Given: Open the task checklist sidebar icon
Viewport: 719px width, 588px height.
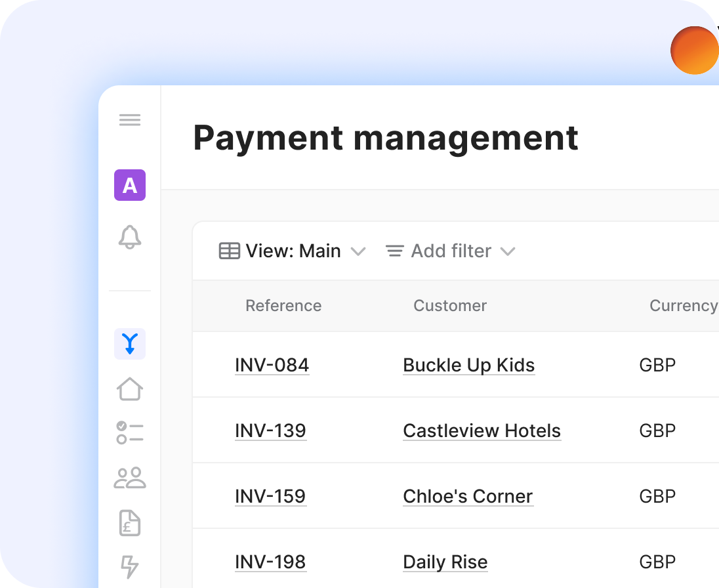Looking at the screenshot, I should click(130, 433).
